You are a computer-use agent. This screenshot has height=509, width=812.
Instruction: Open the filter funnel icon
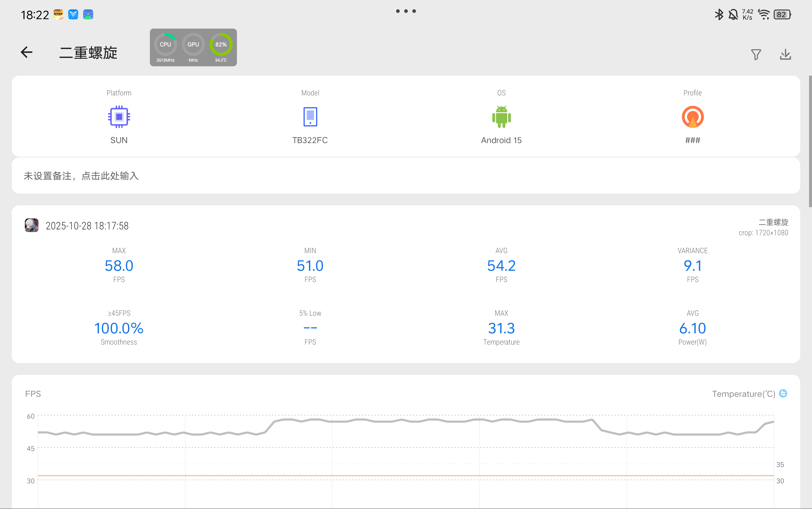[756, 54]
